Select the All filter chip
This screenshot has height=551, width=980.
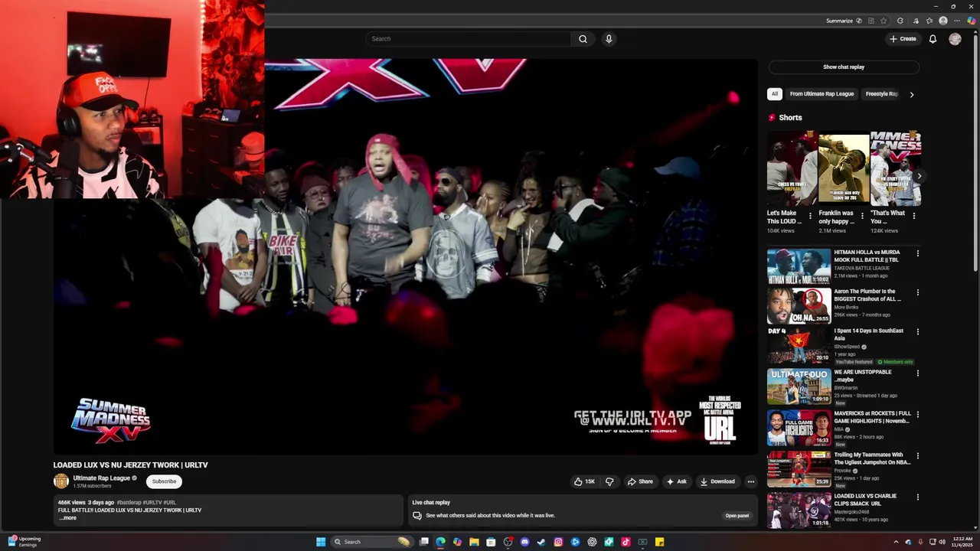pos(774,94)
